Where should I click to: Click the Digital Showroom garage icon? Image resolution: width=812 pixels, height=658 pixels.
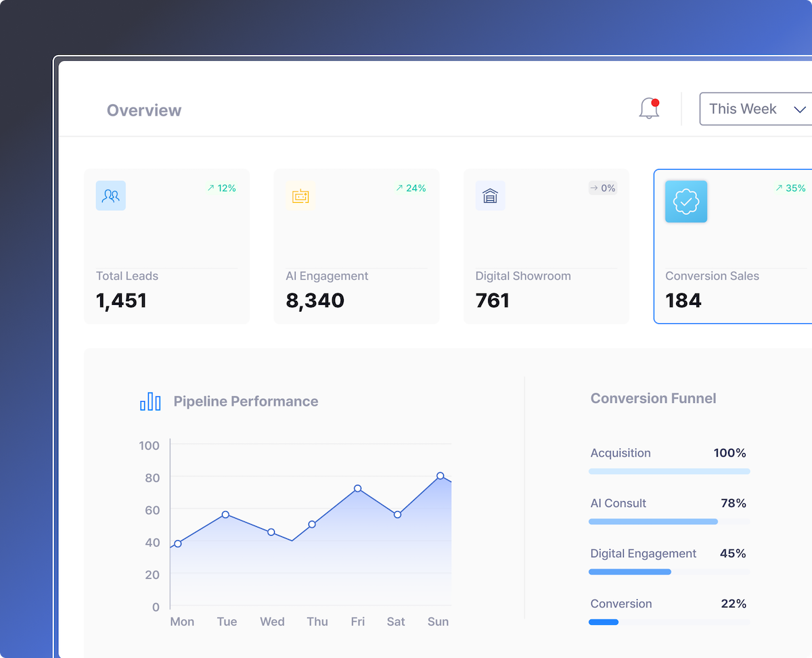coord(490,195)
